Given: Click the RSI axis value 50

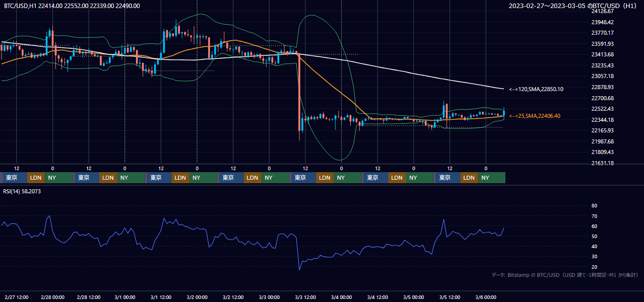Looking at the screenshot, I should click(x=594, y=236).
